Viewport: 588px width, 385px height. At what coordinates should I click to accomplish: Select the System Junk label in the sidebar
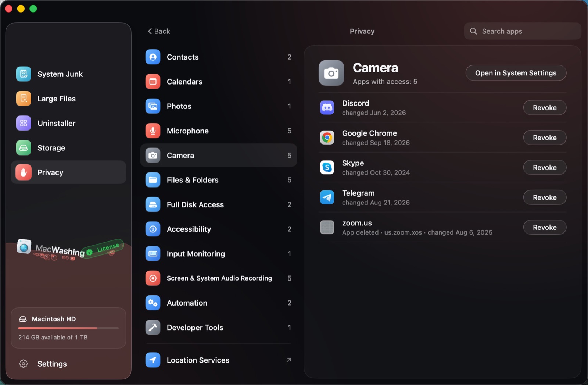pyautogui.click(x=60, y=74)
